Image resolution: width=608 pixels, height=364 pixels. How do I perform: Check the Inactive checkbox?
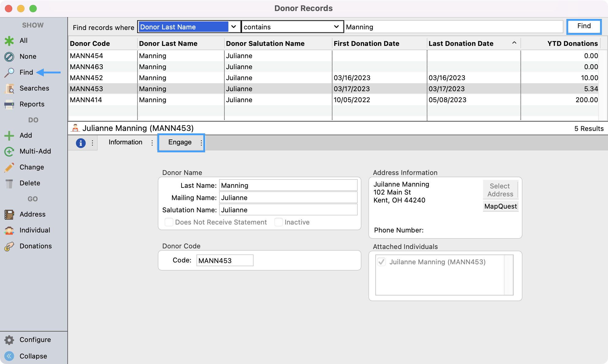click(278, 222)
